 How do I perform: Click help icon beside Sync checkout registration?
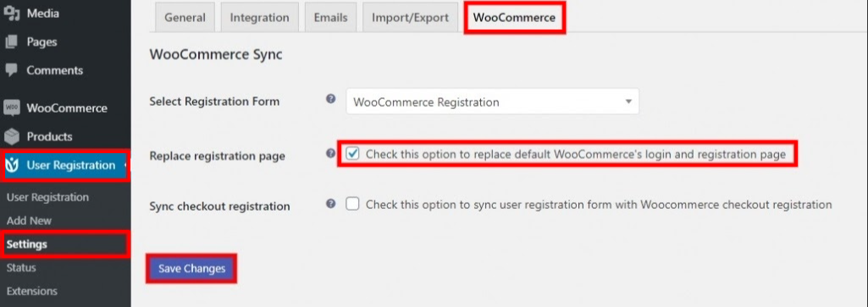pos(330,204)
